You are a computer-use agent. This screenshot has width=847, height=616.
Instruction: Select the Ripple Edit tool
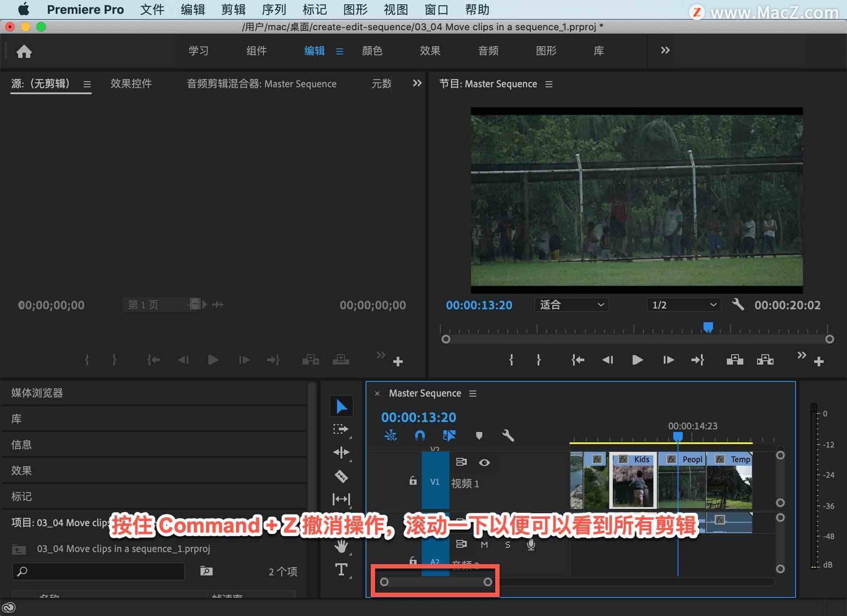[x=341, y=452]
